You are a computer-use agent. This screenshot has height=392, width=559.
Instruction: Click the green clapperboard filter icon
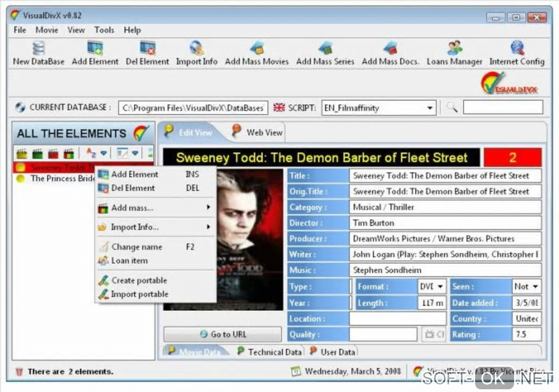[37, 154]
